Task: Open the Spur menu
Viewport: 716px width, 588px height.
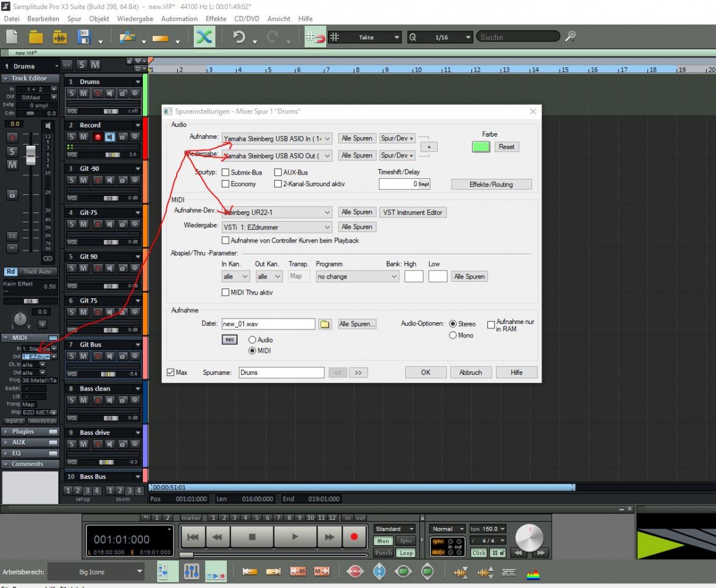Action: click(74, 19)
